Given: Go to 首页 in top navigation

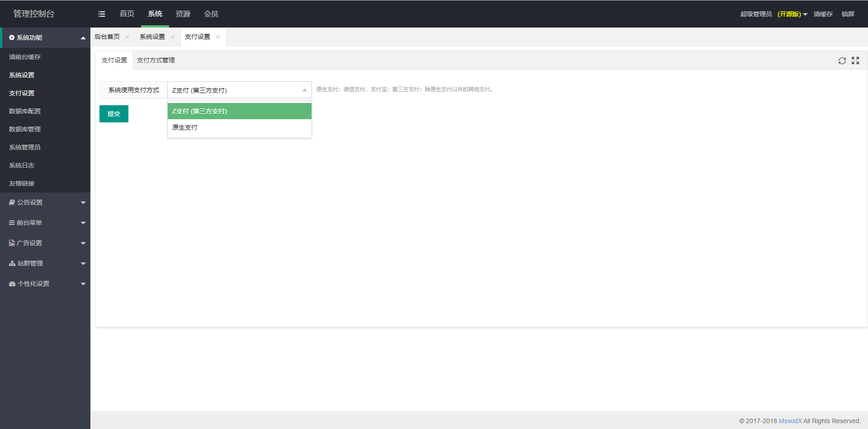Looking at the screenshot, I should click(127, 14).
